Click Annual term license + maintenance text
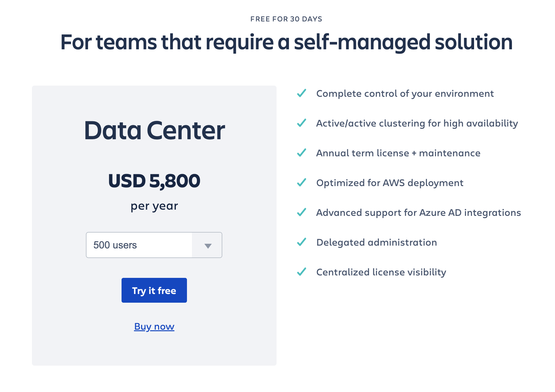The image size is (555, 392). pyautogui.click(x=398, y=153)
